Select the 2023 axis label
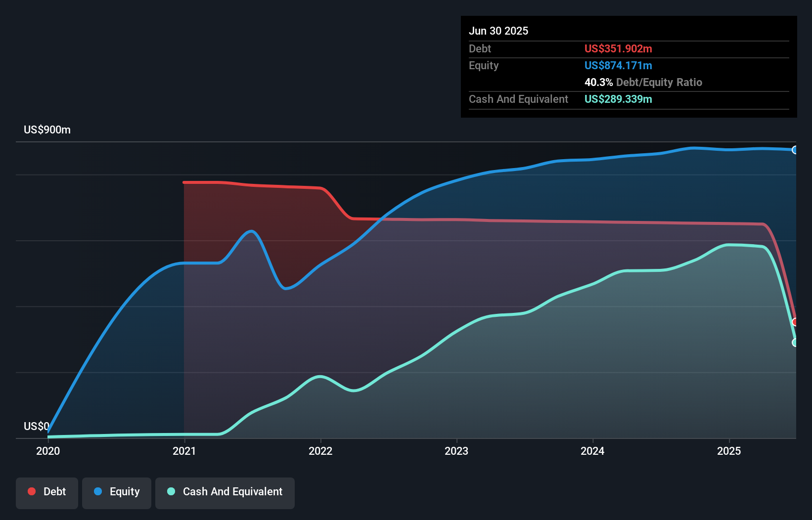Screen dimensions: 812x520 click(x=457, y=451)
